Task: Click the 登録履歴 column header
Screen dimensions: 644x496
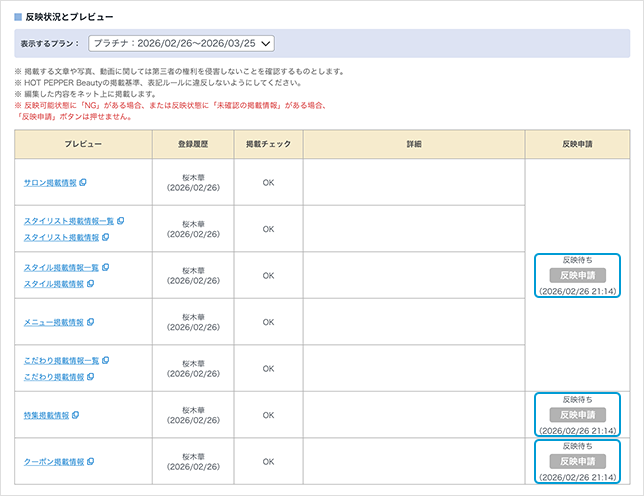Action: [193, 144]
